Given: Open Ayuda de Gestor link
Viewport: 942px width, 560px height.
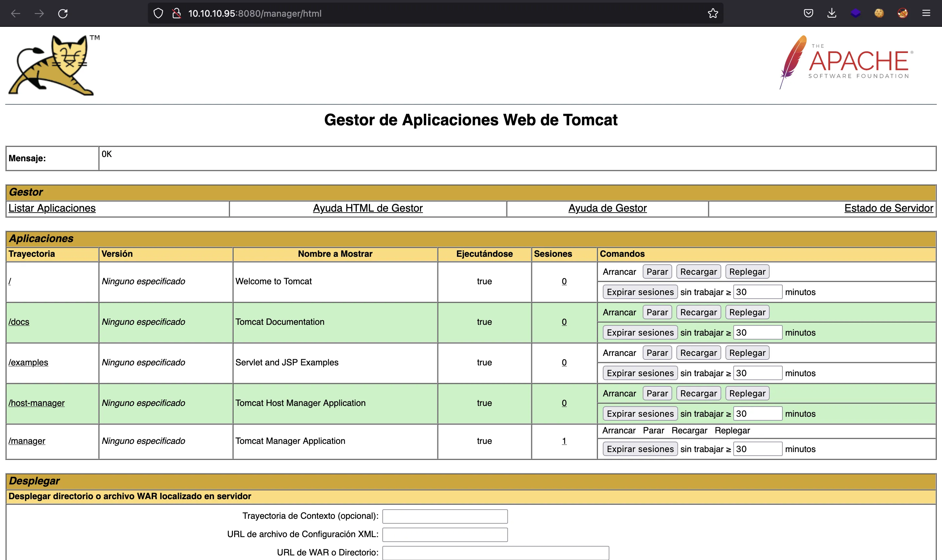Looking at the screenshot, I should (x=607, y=208).
